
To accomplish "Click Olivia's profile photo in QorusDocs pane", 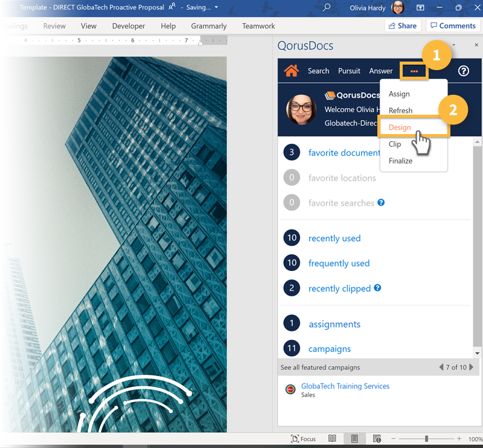I will point(301,109).
